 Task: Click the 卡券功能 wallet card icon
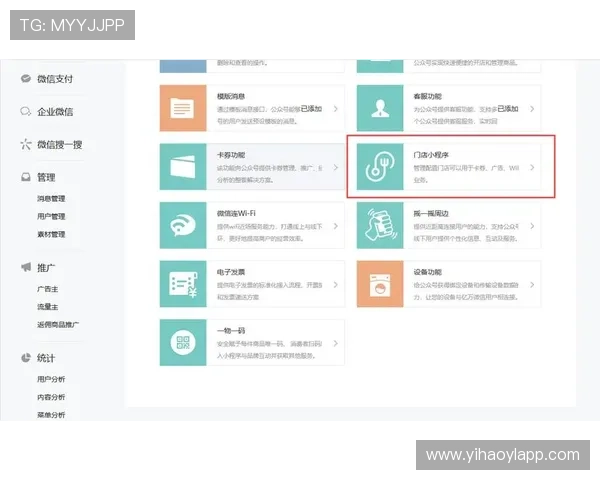tap(183, 167)
